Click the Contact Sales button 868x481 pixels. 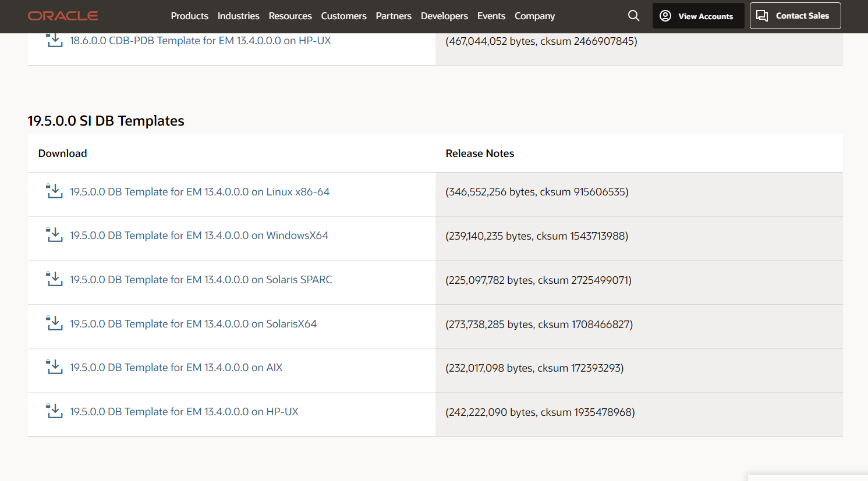pyautogui.click(x=795, y=16)
